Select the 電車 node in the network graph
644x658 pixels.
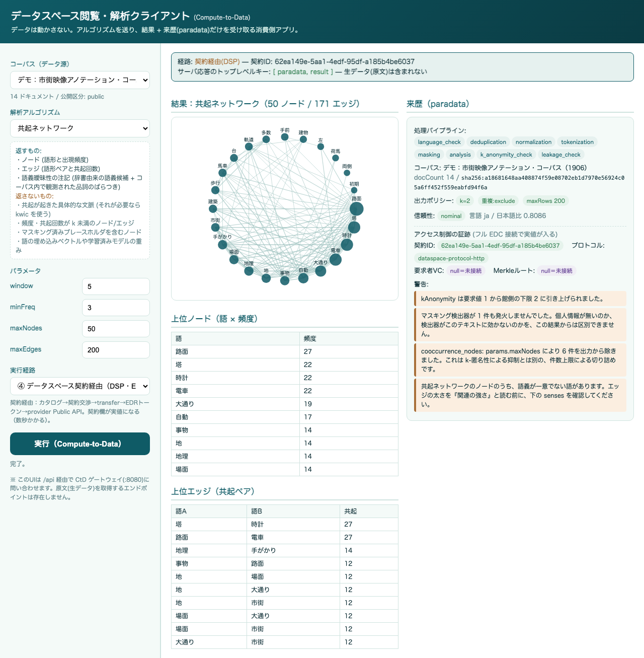click(x=336, y=260)
